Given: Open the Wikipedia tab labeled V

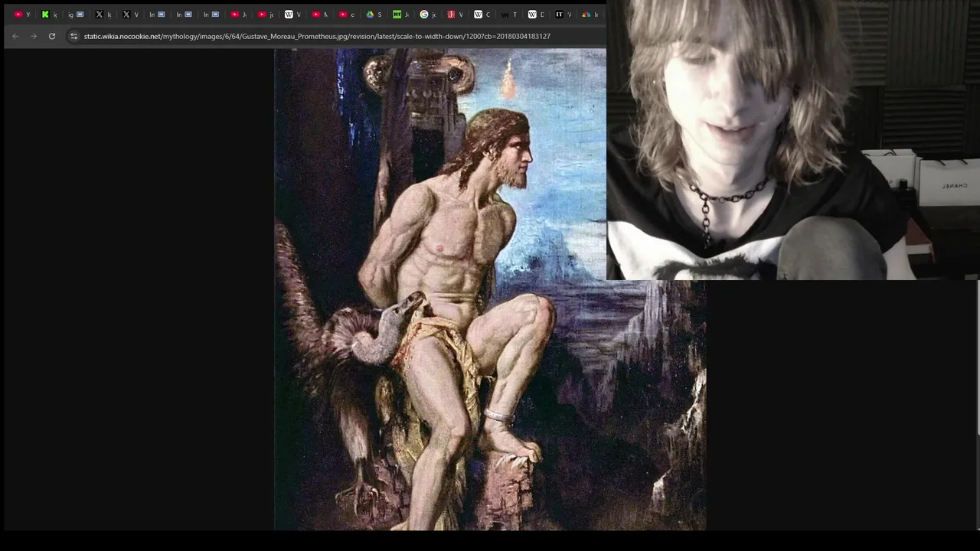Looking at the screenshot, I should coord(292,15).
